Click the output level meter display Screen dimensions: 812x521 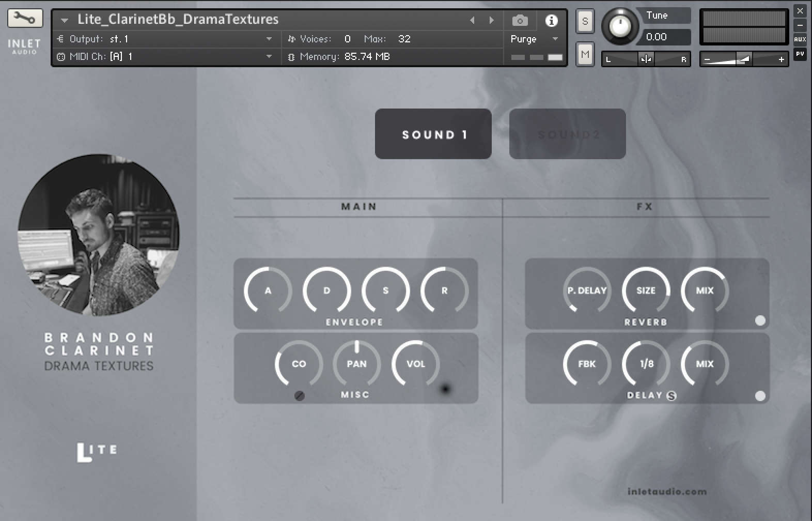744,26
